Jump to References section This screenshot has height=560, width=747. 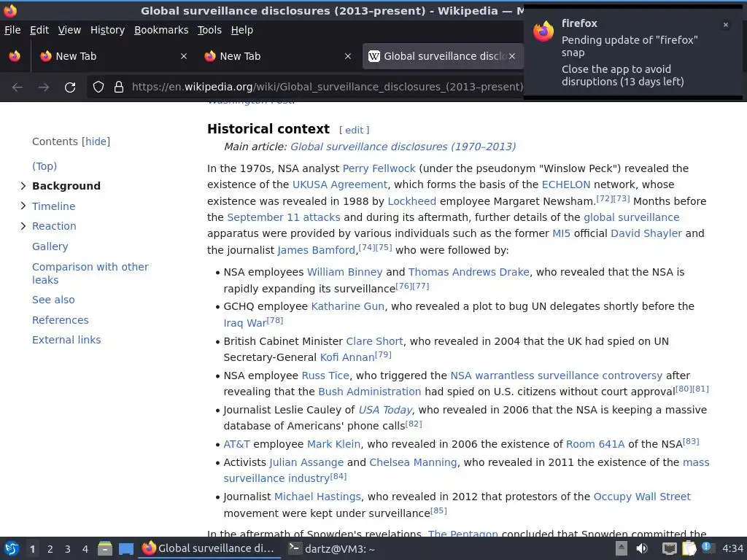point(60,320)
